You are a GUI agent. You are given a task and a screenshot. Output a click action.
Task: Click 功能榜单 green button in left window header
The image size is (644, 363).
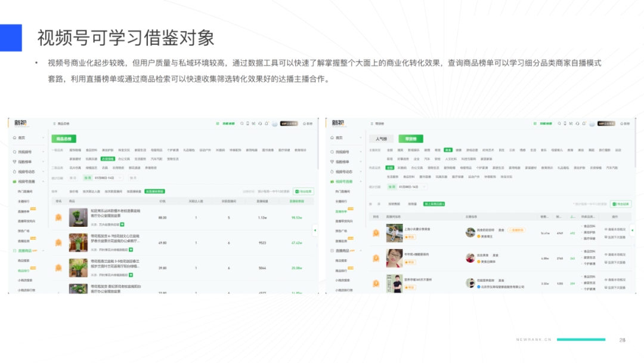(x=226, y=124)
